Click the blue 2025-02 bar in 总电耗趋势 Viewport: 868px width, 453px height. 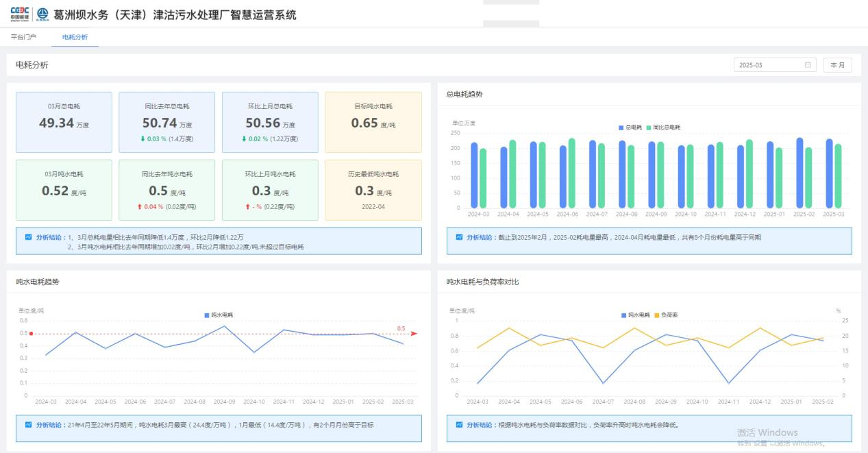tap(799, 173)
